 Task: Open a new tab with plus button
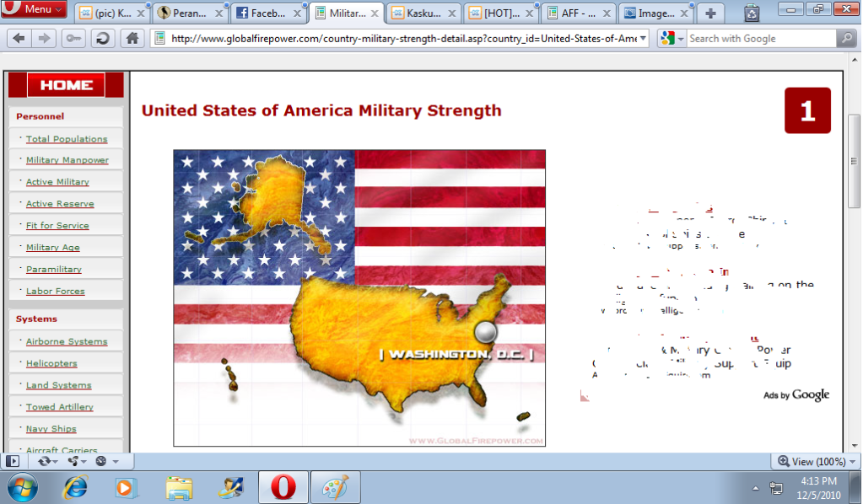710,13
